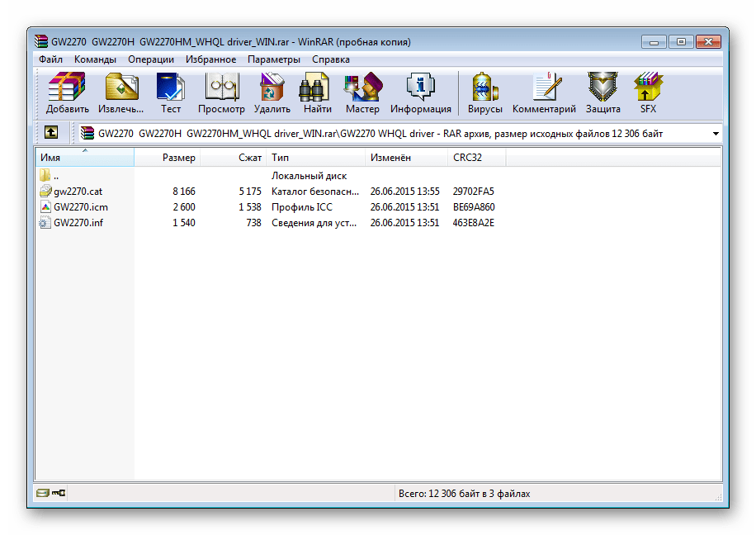Open the Просмотр (View) tool
The width and height of the screenshot is (756, 535).
click(221, 92)
